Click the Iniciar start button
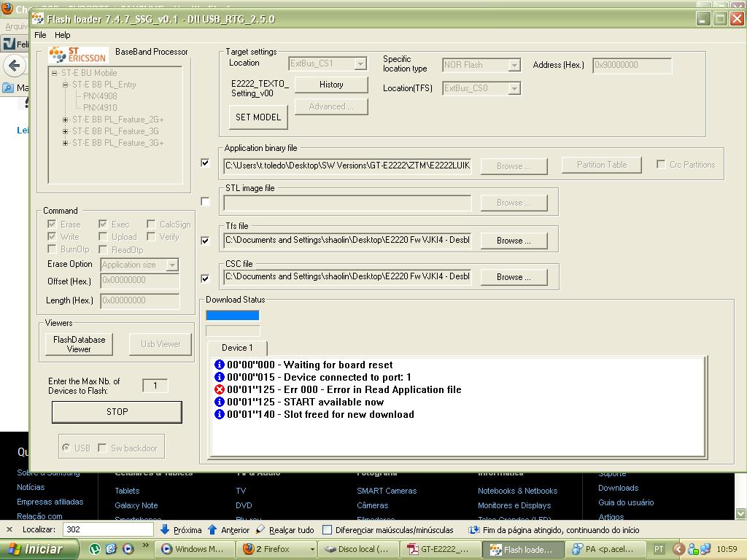 point(38,549)
